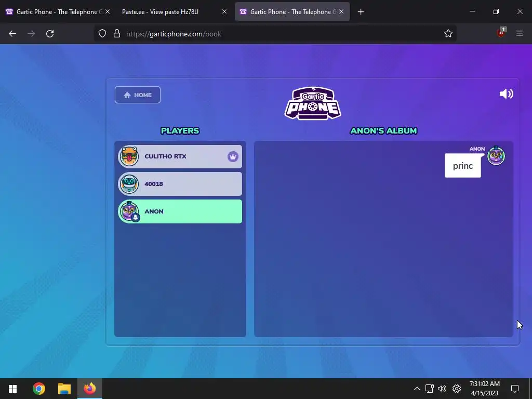Image resolution: width=532 pixels, height=399 pixels.
Task: Select the highlighted ANON player row
Action: [x=180, y=211]
